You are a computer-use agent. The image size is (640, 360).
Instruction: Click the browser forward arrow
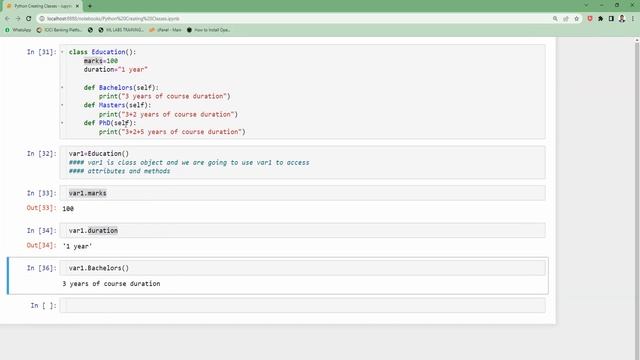point(18,18)
